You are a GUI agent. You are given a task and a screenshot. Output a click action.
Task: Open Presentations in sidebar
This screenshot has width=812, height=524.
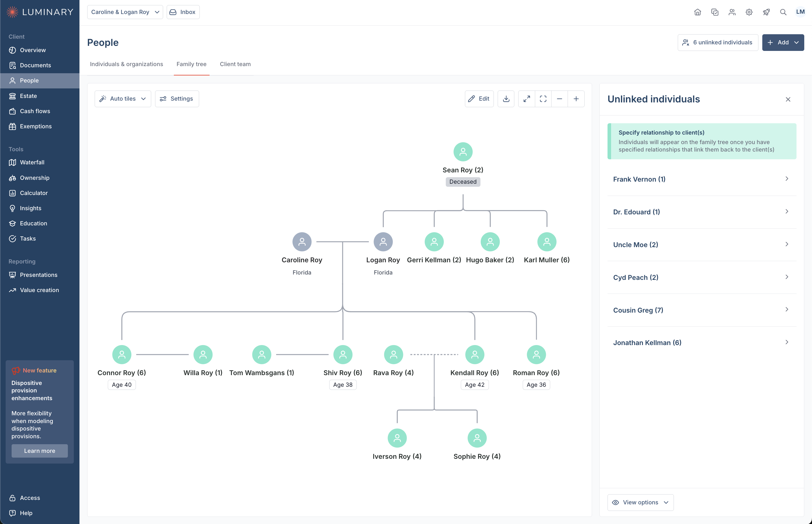(40, 275)
